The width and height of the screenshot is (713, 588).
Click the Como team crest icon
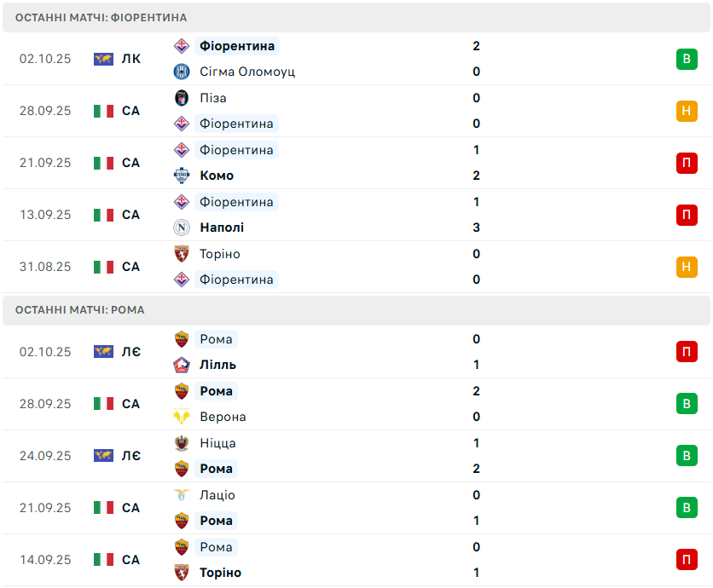(181, 176)
